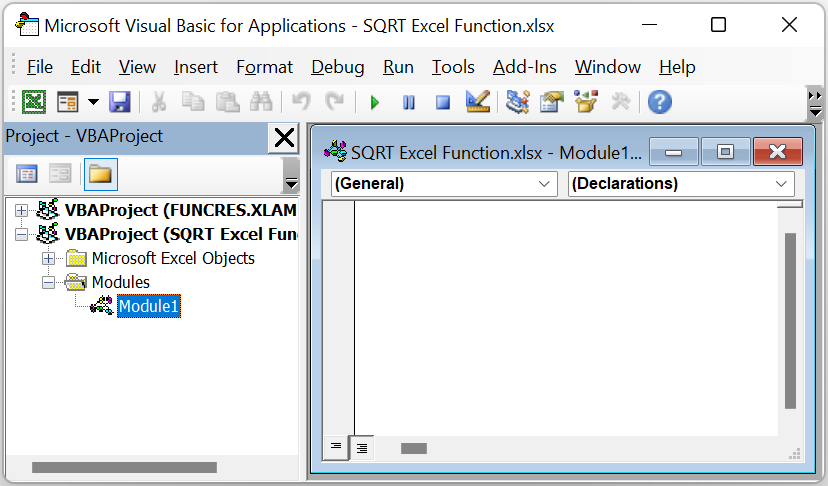This screenshot has height=486, width=828.
Task: Open the Add-Ins menu
Action: pyautogui.click(x=524, y=67)
